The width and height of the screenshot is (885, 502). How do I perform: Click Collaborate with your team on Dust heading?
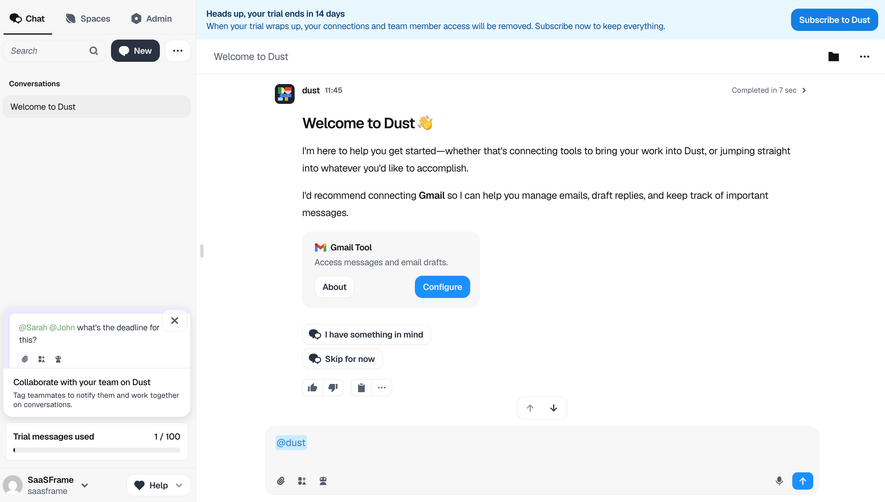82,382
